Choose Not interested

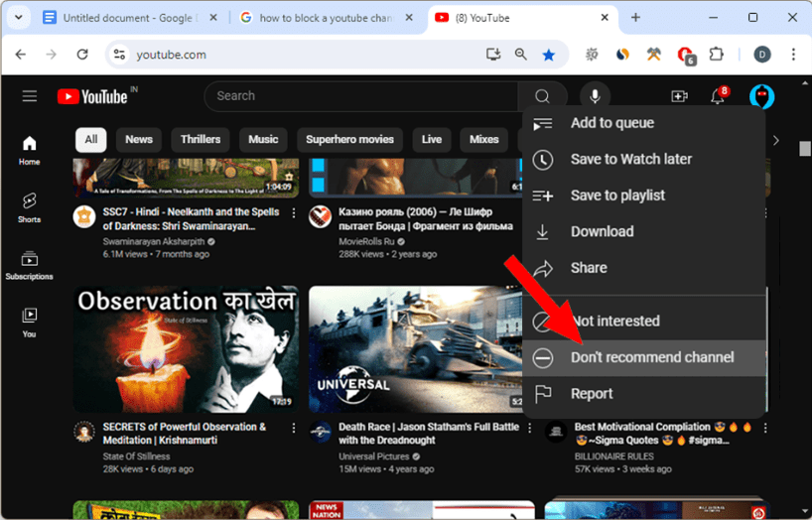point(643,322)
